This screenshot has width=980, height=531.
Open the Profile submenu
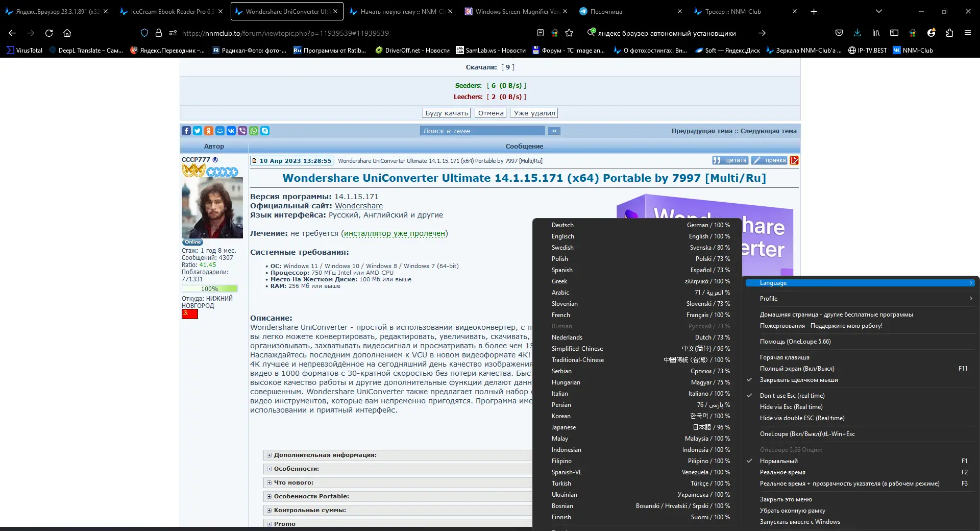pos(859,299)
